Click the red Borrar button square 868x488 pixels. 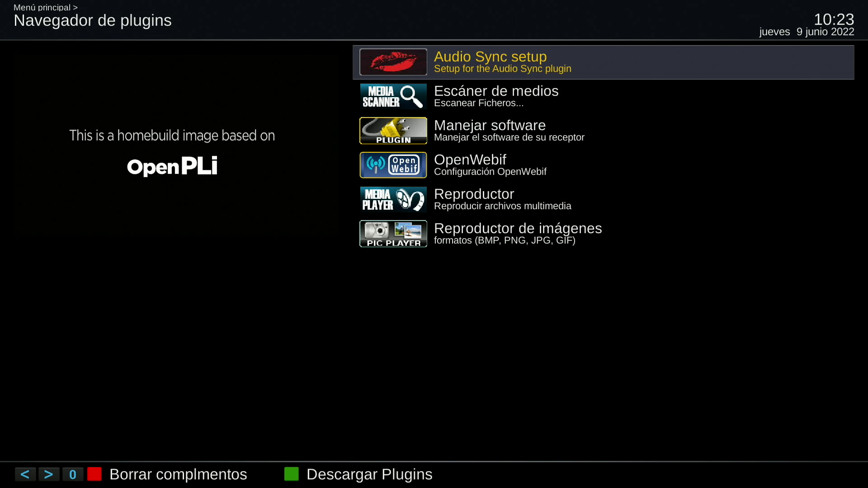[x=94, y=474]
